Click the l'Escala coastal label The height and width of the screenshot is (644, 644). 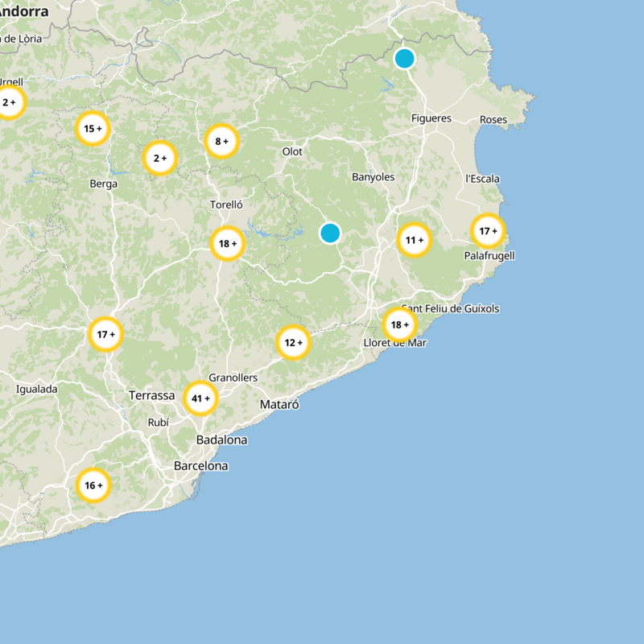coord(484,178)
